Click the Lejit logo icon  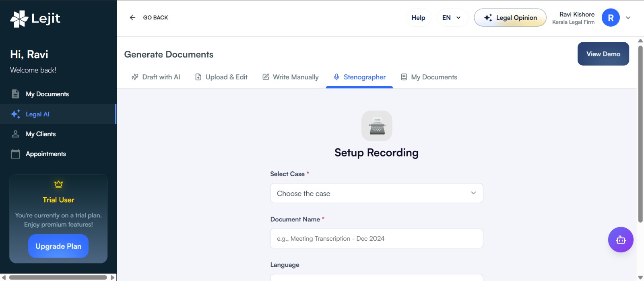[19, 19]
